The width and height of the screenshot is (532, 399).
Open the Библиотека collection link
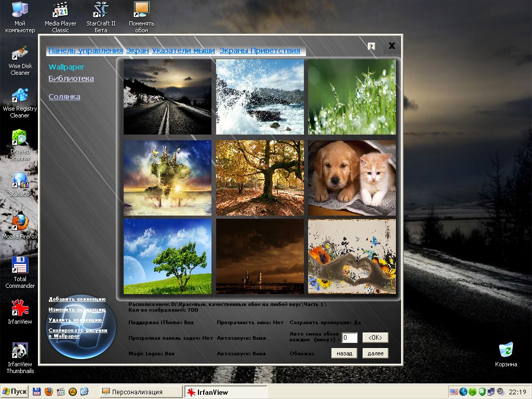[71, 78]
